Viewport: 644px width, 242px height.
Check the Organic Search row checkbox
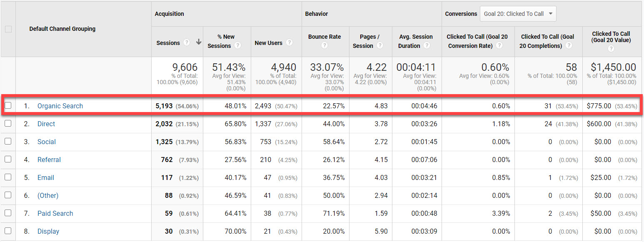[8, 106]
